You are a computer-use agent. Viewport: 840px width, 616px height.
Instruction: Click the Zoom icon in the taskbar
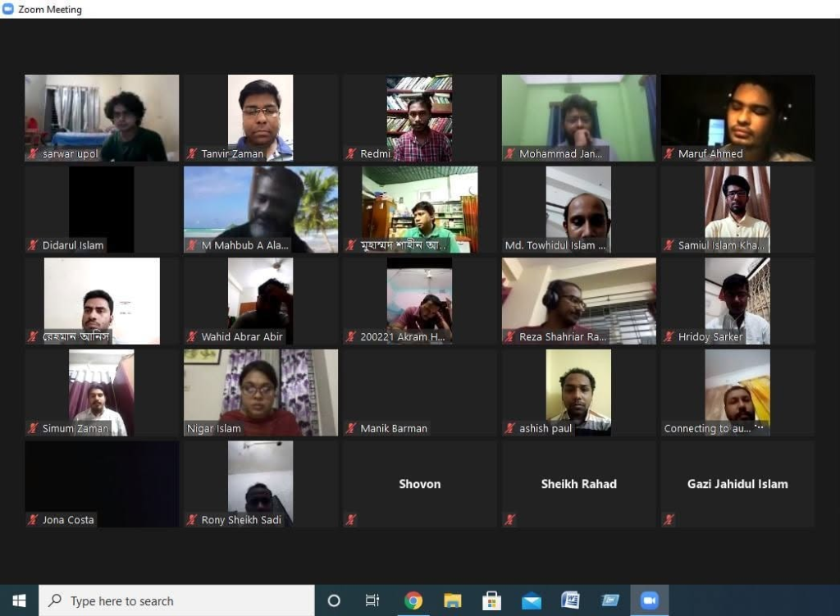[x=650, y=600]
